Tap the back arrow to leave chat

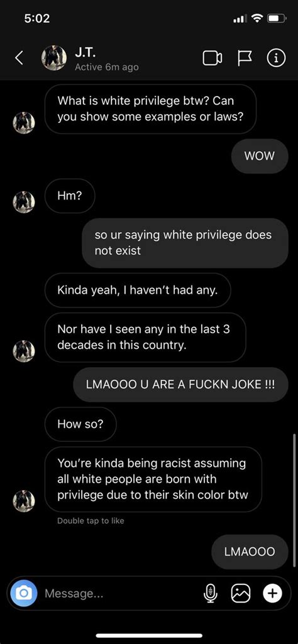tap(19, 58)
